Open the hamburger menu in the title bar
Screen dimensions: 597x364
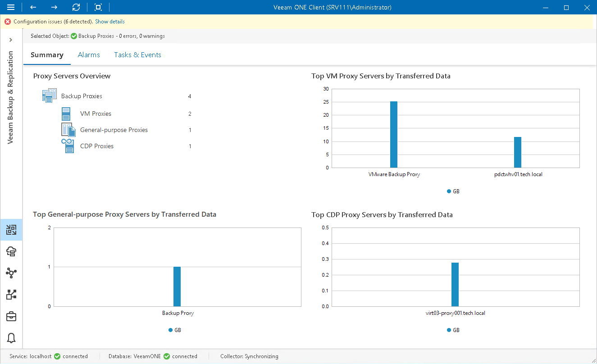pos(11,7)
